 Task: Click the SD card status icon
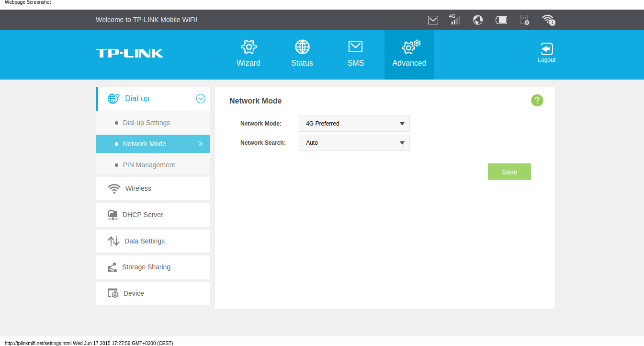(524, 20)
